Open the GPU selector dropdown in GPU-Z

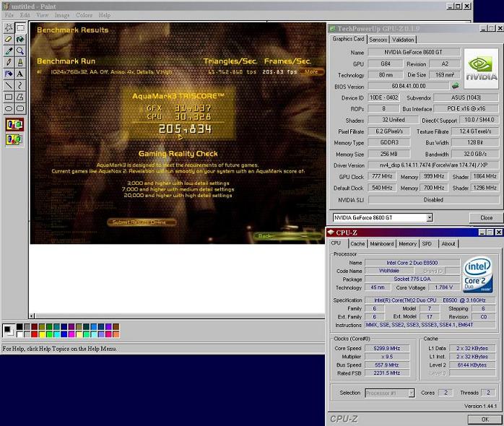click(430, 217)
